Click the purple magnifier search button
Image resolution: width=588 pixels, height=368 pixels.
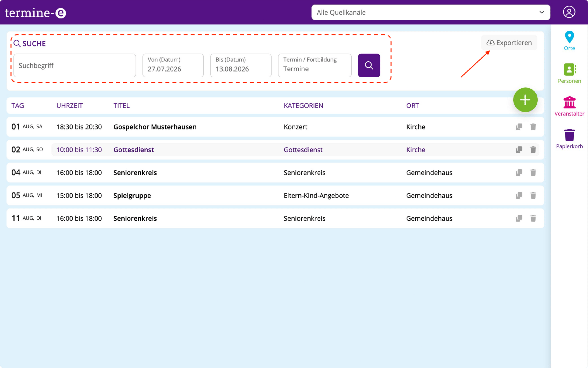point(369,65)
